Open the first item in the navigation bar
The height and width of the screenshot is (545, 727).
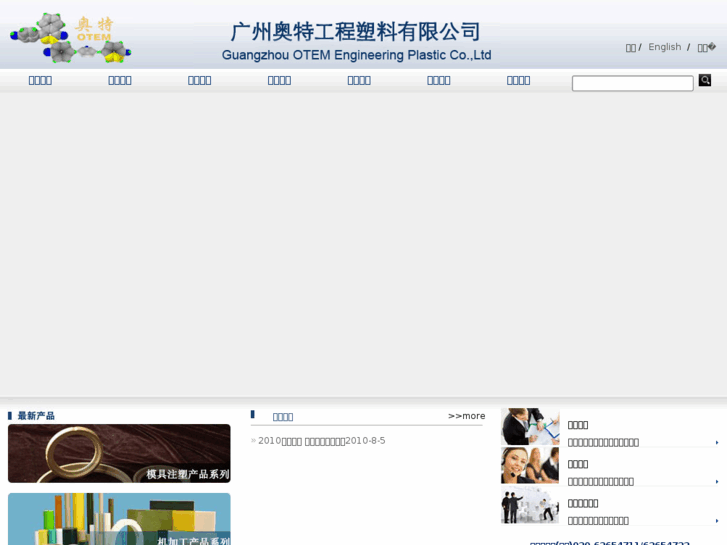(x=40, y=81)
